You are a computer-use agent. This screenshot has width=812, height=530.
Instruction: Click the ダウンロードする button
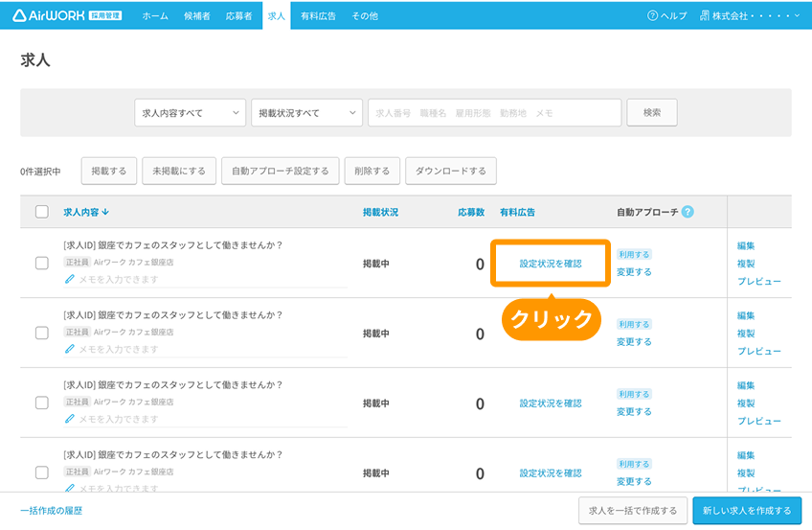[x=451, y=171]
